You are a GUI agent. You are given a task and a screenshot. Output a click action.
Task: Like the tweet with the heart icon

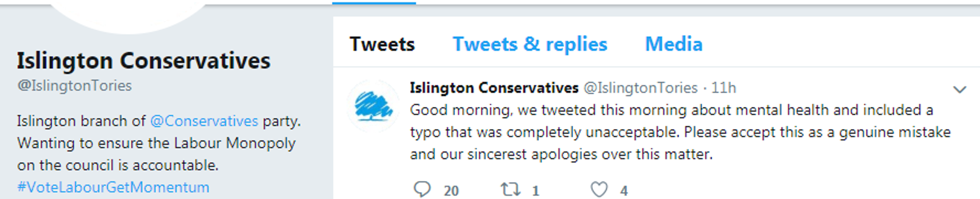click(599, 189)
